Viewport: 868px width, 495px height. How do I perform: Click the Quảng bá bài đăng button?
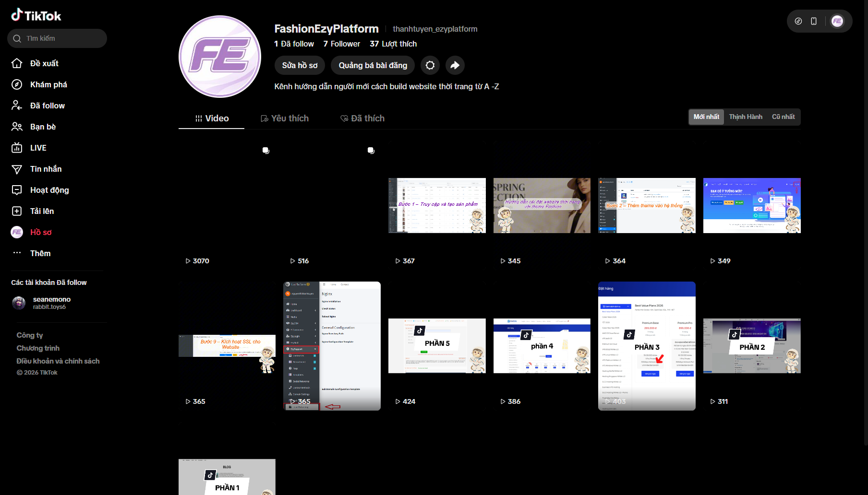(x=373, y=65)
